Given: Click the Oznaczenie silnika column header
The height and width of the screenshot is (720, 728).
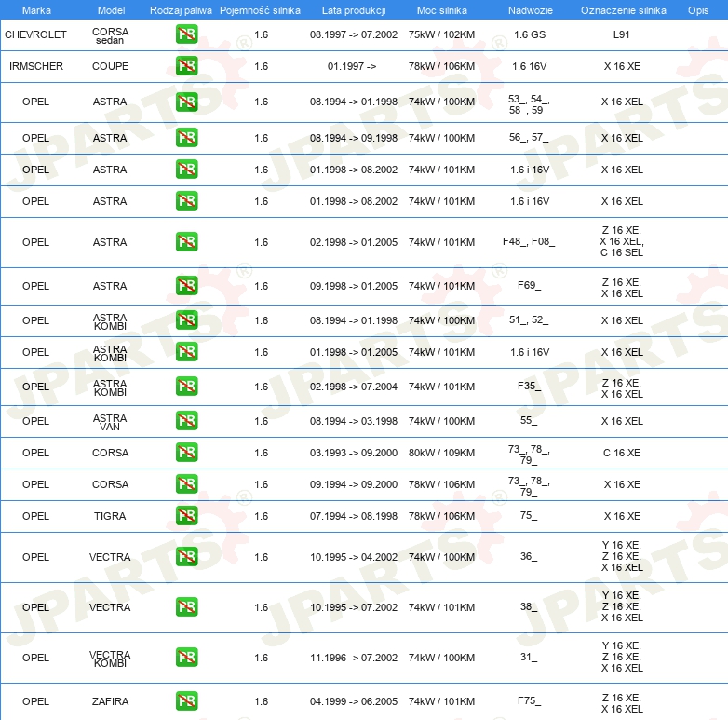Looking at the screenshot, I should pos(622,9).
